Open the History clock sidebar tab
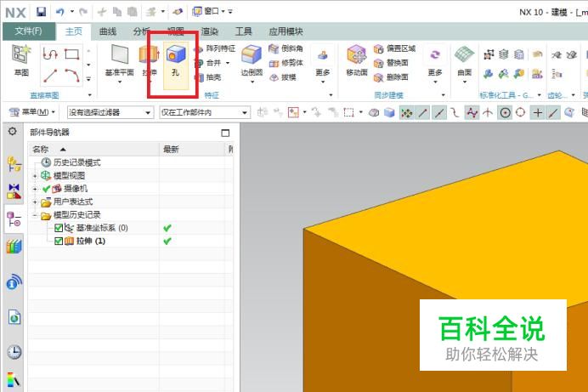 (x=14, y=352)
